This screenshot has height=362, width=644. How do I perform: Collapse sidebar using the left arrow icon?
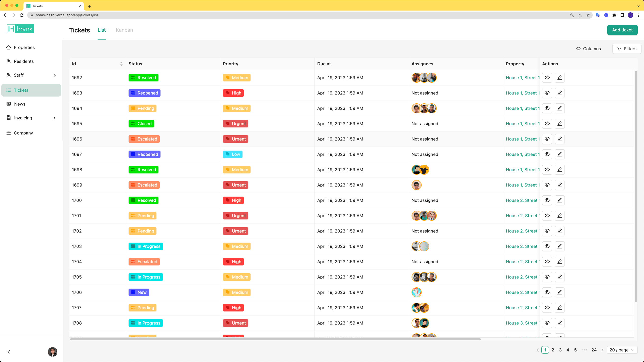9,352
